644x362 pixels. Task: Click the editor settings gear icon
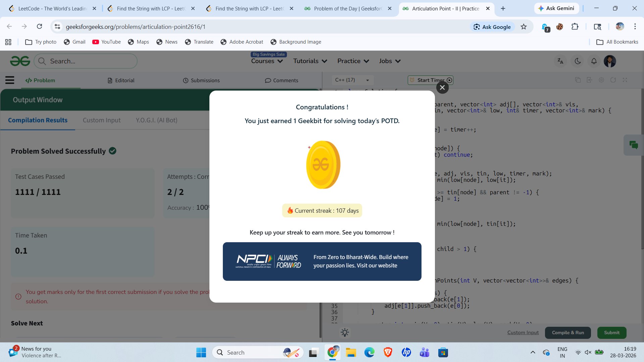coord(601,80)
